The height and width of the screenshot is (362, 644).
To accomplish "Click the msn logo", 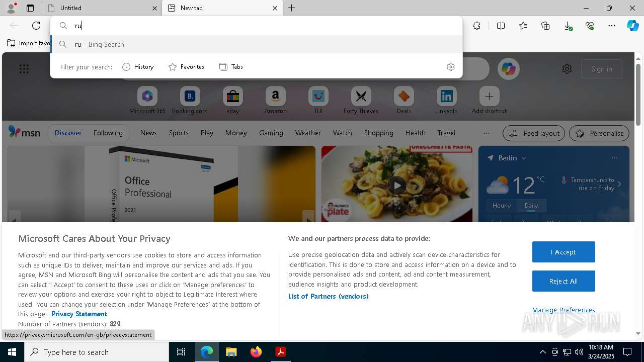I will point(24,132).
